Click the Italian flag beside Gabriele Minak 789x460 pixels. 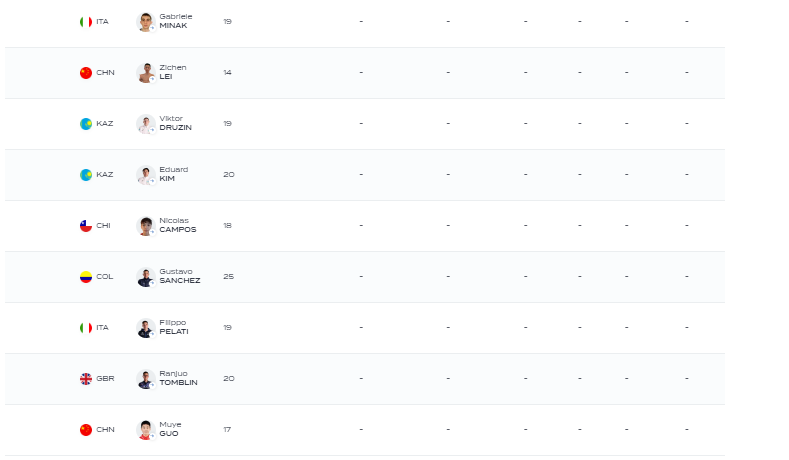pos(86,22)
